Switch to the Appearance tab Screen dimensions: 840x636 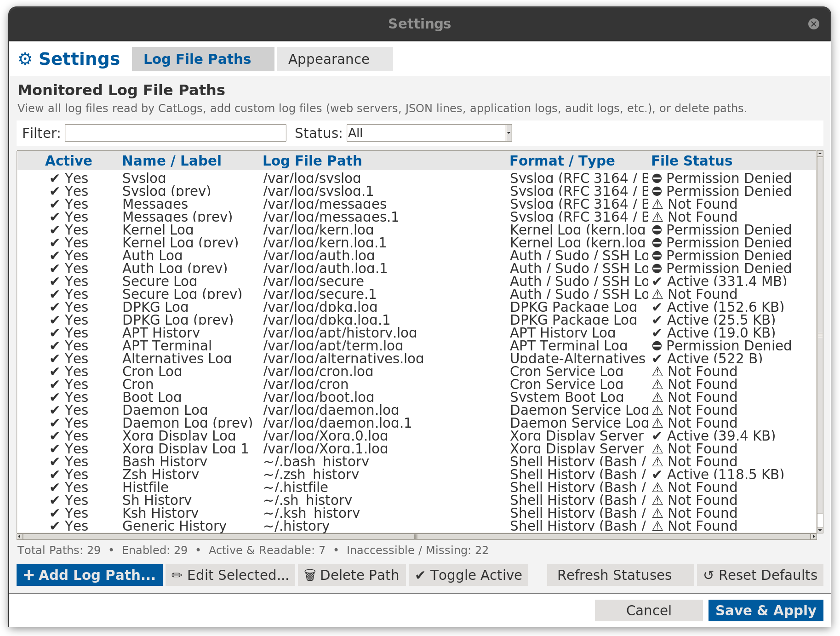335,59
